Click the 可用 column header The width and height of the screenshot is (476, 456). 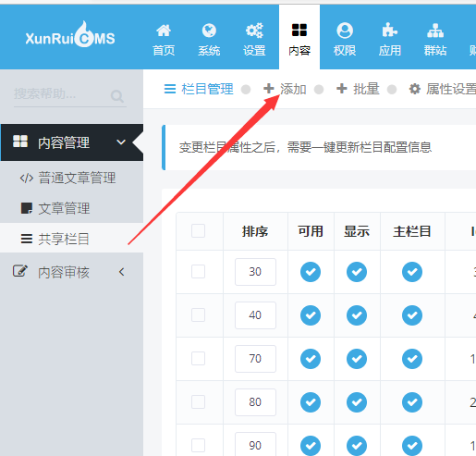pos(311,231)
